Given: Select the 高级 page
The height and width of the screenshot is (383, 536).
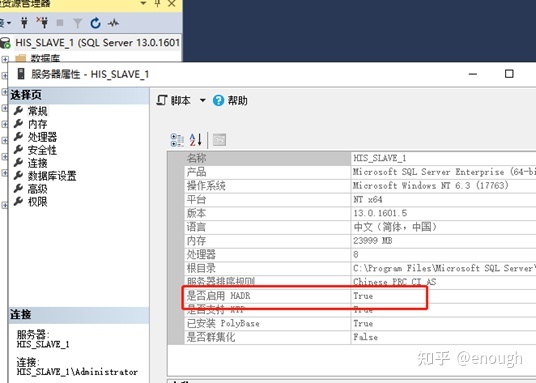Looking at the screenshot, I should click(38, 189).
